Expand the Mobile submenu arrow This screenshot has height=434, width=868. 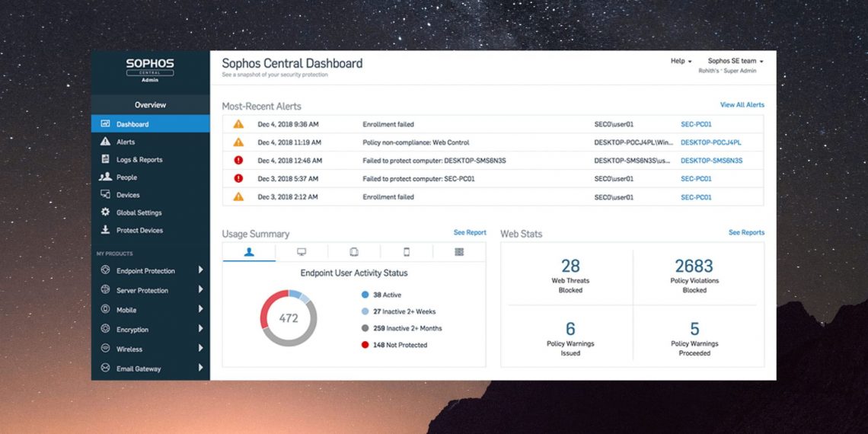point(200,309)
